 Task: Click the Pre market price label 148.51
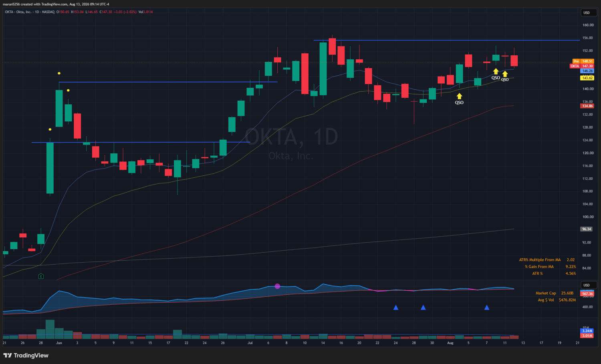click(x=583, y=61)
